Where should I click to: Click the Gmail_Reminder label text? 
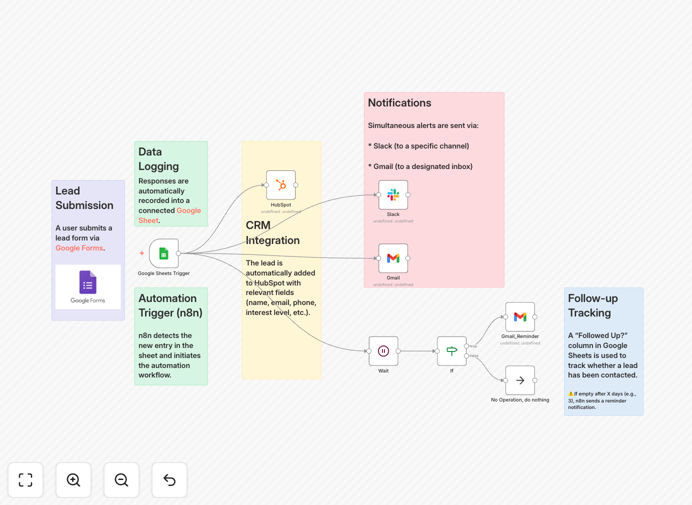tap(520, 336)
